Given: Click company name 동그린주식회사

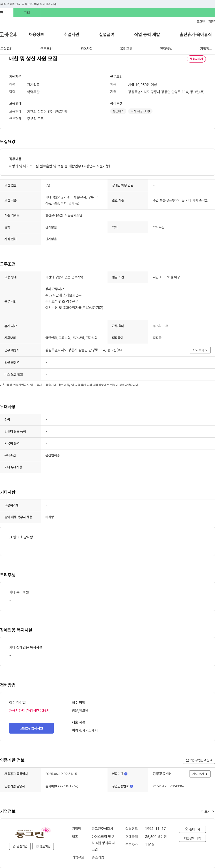Looking at the screenshot, I should pos(102,829).
